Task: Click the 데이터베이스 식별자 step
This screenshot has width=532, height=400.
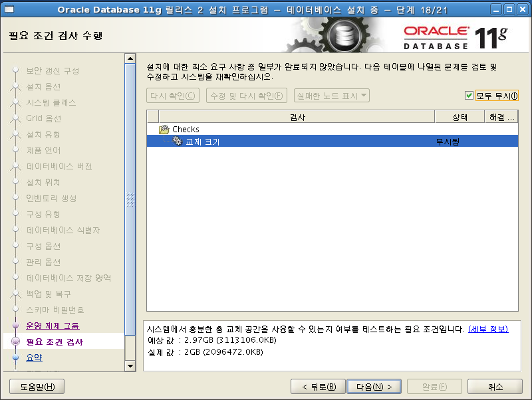Action: [63, 230]
